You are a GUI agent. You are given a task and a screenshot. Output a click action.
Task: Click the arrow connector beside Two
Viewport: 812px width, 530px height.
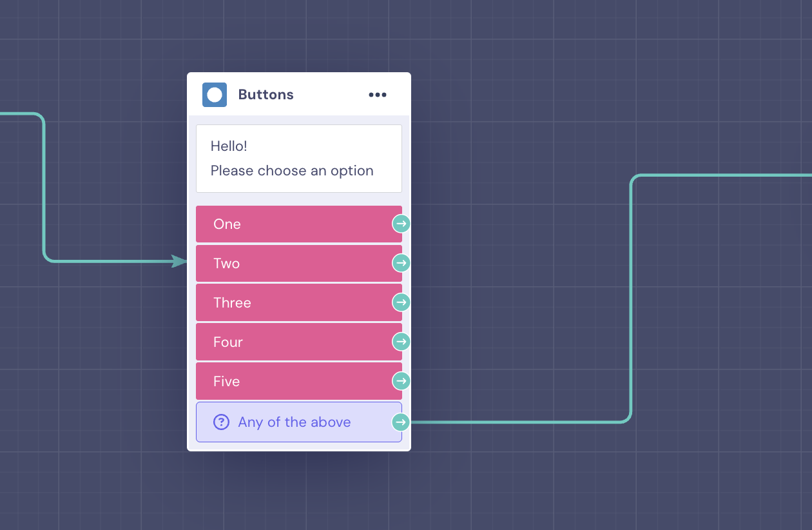click(x=401, y=263)
